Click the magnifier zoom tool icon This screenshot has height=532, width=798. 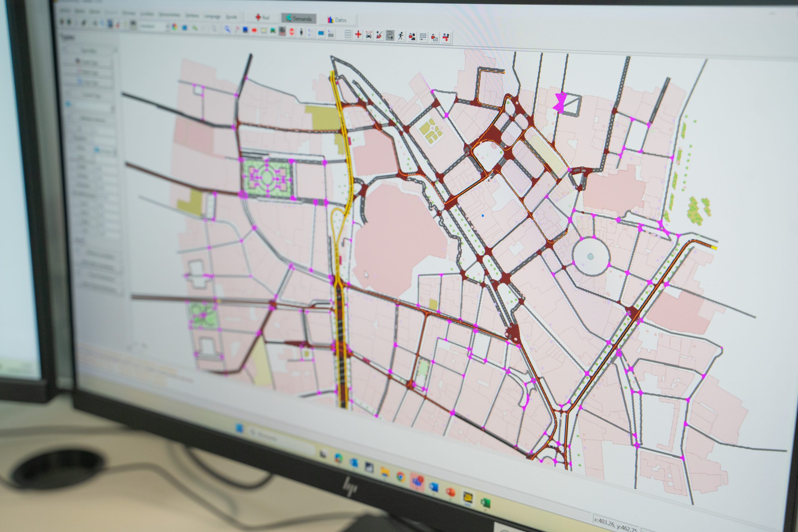227,30
